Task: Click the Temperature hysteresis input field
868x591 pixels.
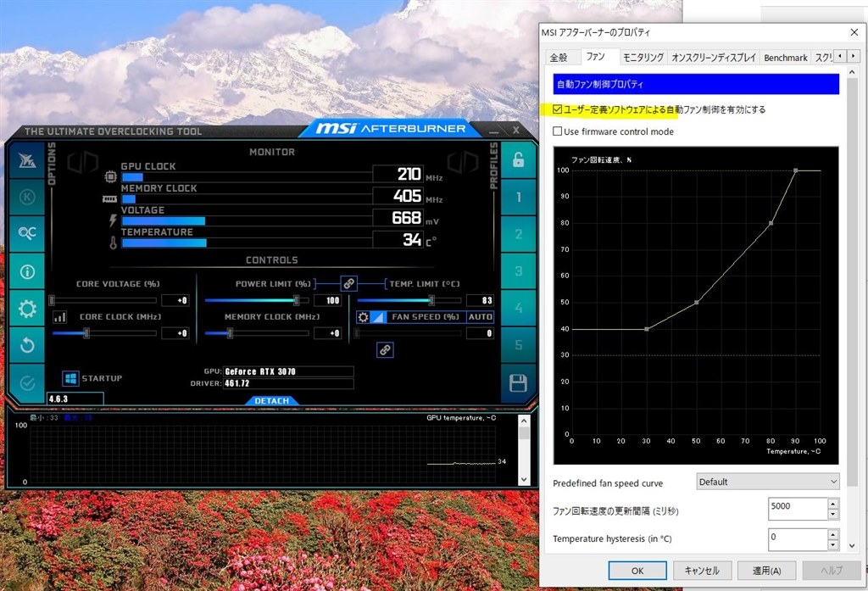Action: [x=798, y=539]
